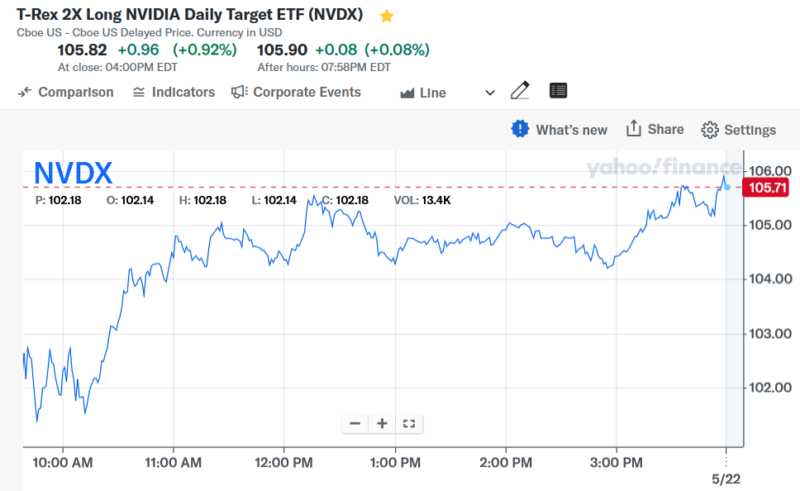Click the current price dot on chart line

(728, 187)
